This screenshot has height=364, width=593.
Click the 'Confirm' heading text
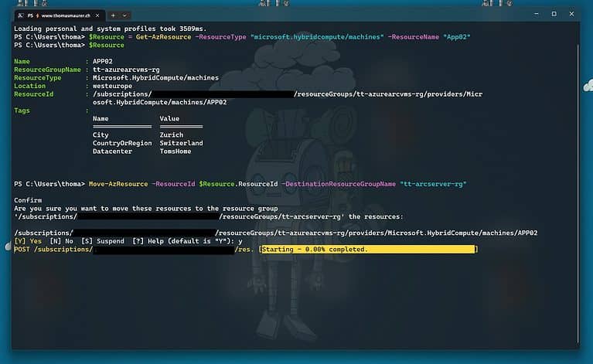pyautogui.click(x=28, y=200)
